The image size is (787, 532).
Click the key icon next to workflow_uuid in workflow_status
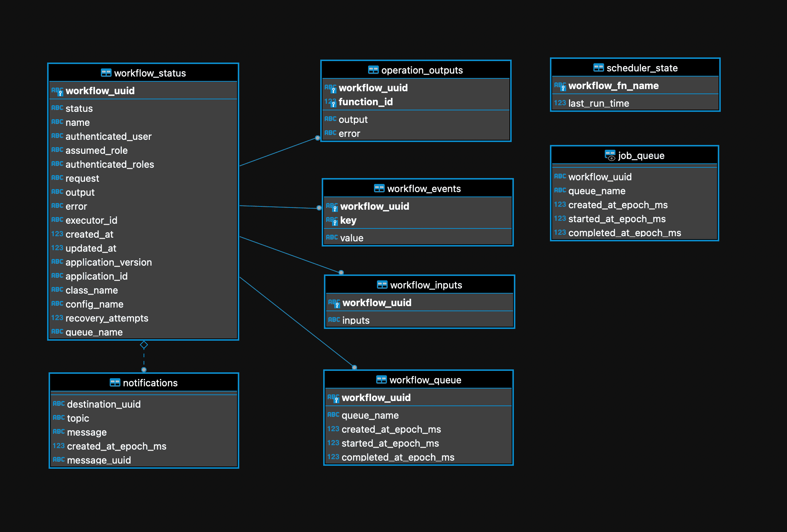(x=59, y=93)
